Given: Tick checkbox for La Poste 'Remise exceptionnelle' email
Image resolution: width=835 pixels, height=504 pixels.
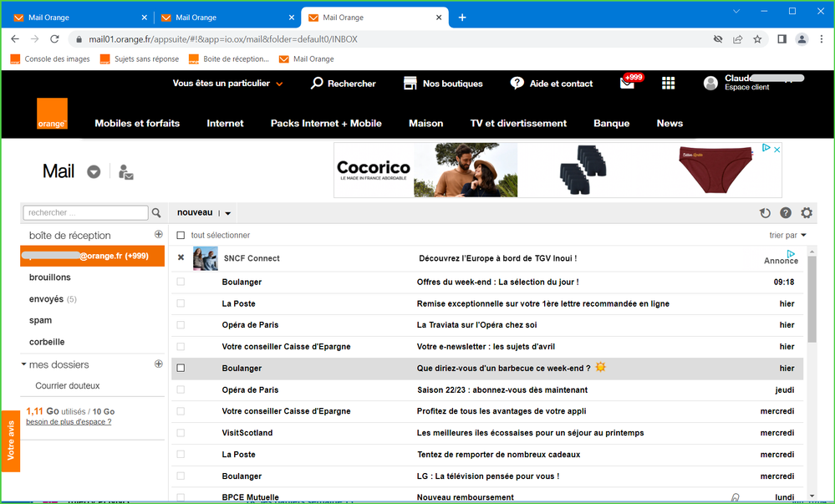Looking at the screenshot, I should (181, 303).
